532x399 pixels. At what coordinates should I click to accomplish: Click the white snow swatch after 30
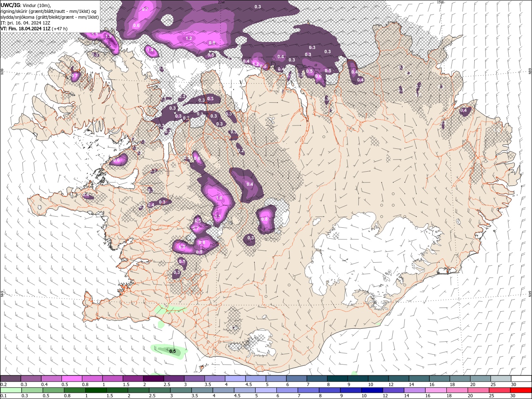pyautogui.click(x=521, y=378)
